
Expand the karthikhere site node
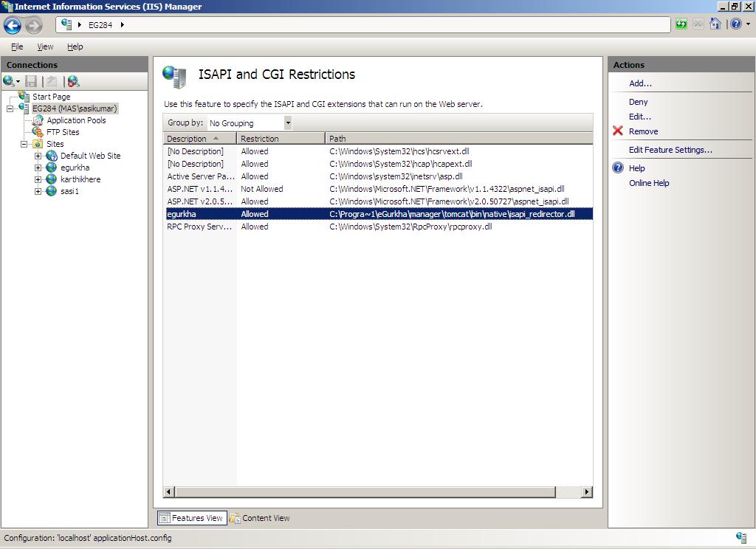click(38, 179)
